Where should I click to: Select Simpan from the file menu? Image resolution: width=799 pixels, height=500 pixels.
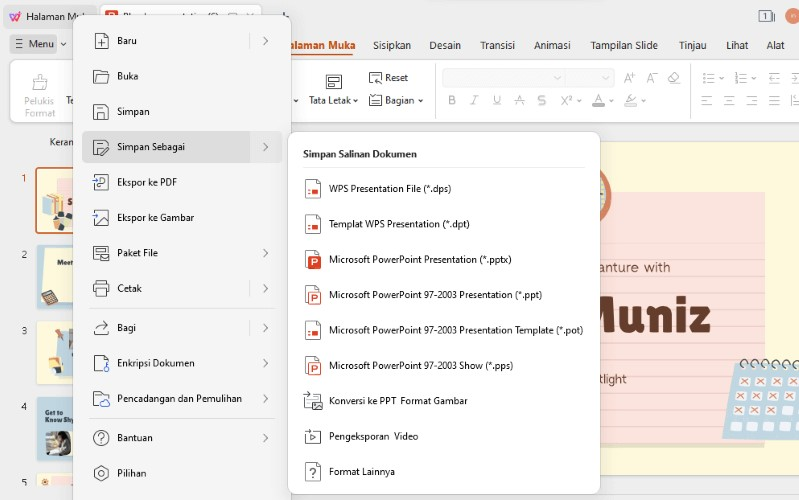point(133,112)
